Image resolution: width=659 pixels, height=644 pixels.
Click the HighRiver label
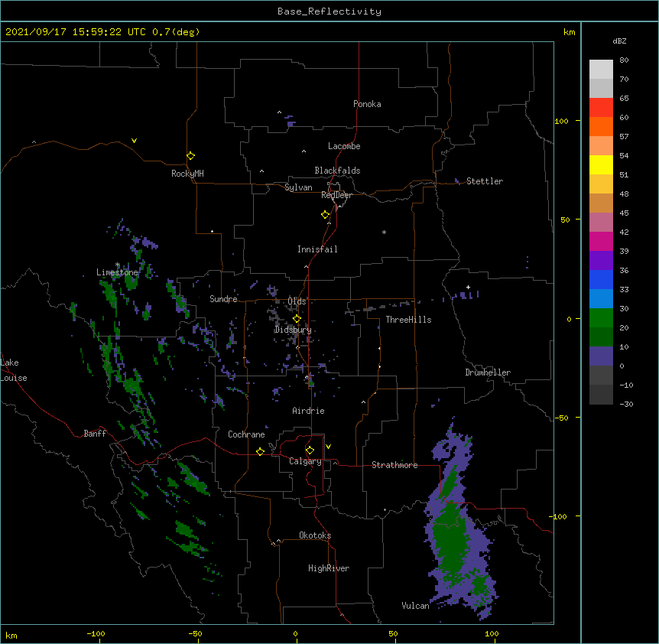point(329,568)
